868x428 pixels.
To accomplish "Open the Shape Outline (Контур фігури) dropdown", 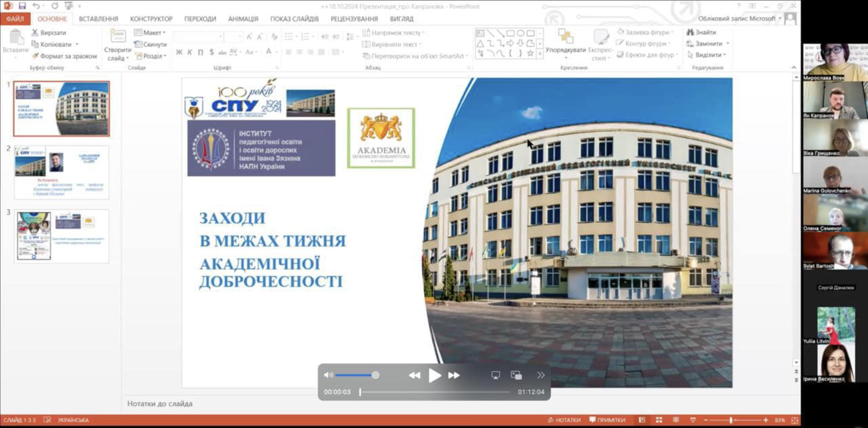I will [644, 43].
